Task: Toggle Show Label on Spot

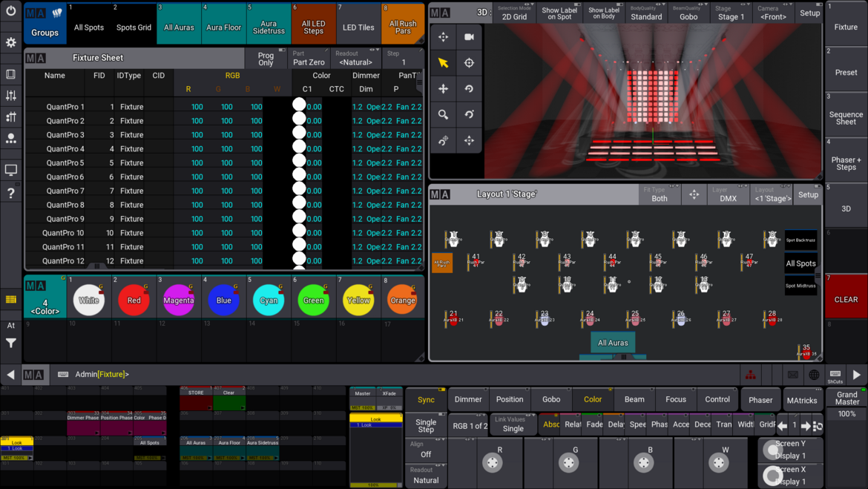Action: click(x=559, y=13)
